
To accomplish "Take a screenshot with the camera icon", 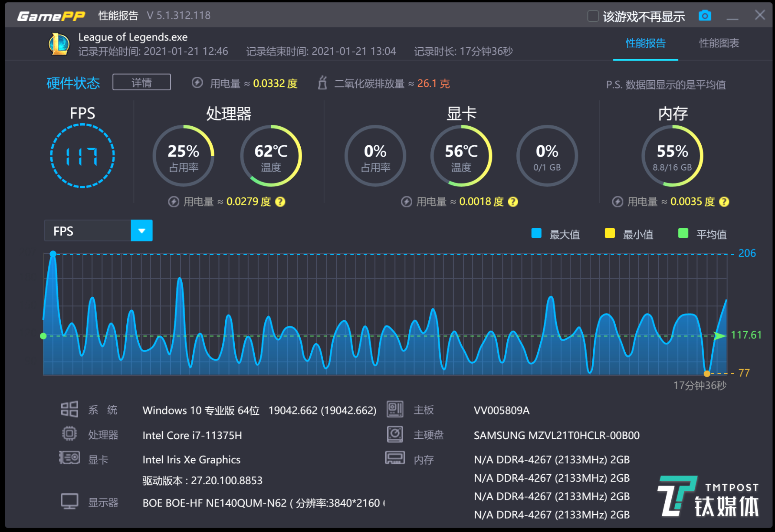I will tap(705, 16).
